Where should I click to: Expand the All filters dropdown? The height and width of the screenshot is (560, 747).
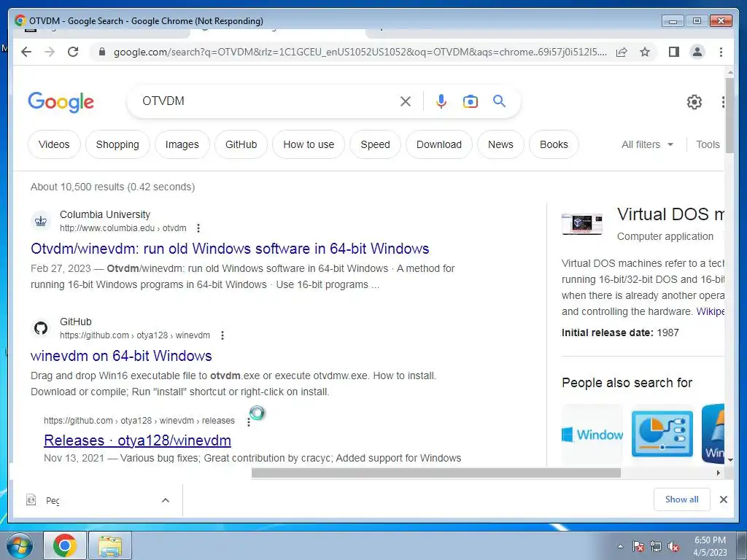coord(648,144)
